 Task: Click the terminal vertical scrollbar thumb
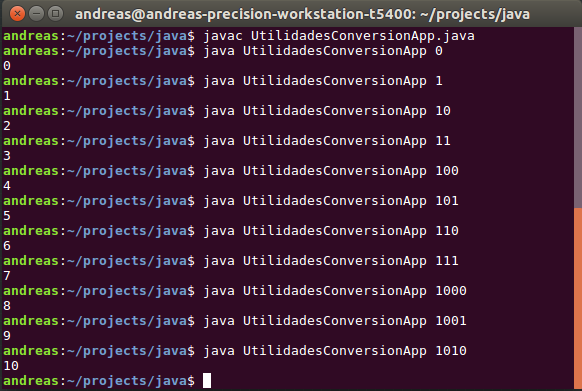point(578,298)
